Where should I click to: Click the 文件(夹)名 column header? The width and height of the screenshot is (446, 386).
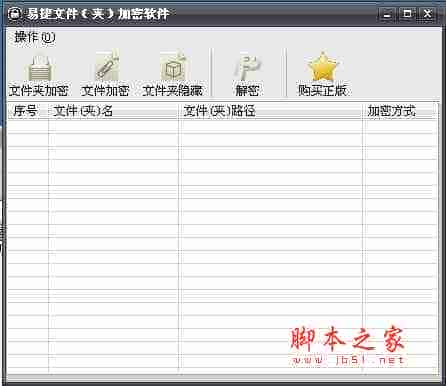113,111
